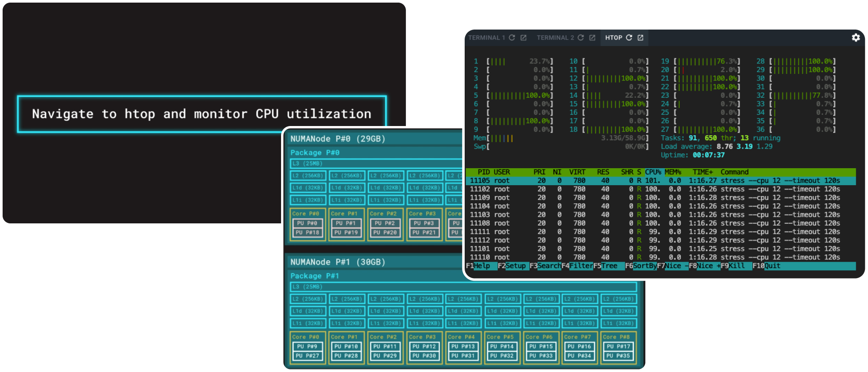Click the PRI column header

[x=540, y=172]
